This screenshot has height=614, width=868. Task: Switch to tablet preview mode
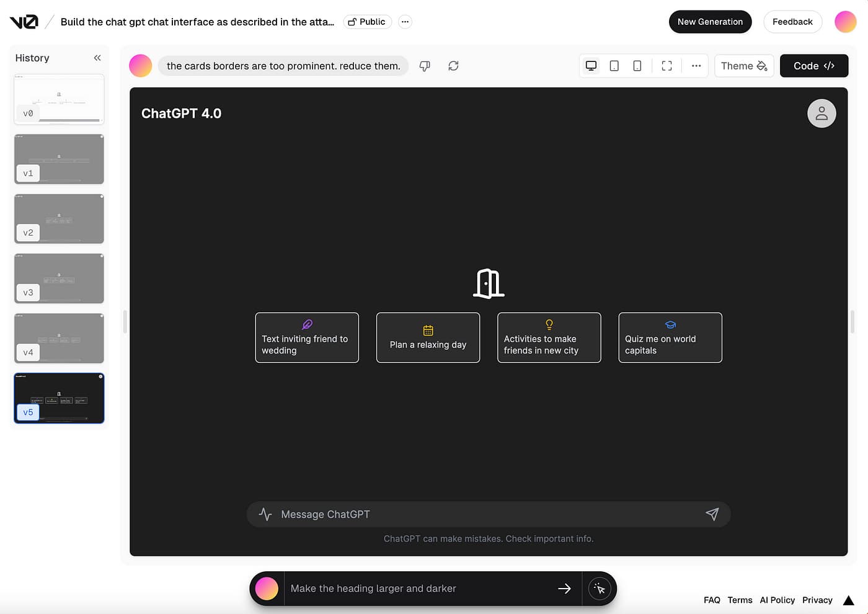tap(614, 66)
